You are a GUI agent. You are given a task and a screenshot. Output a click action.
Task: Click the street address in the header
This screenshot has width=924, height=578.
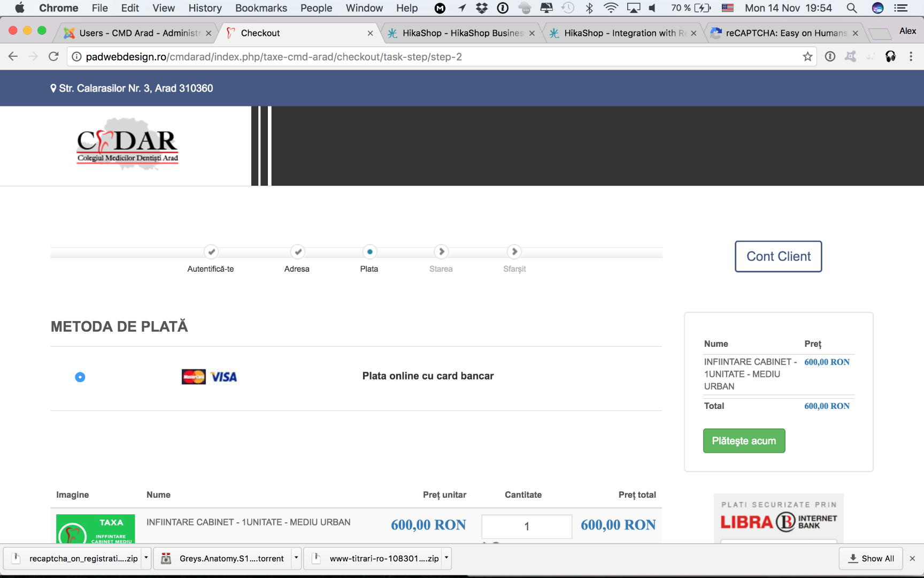click(136, 88)
